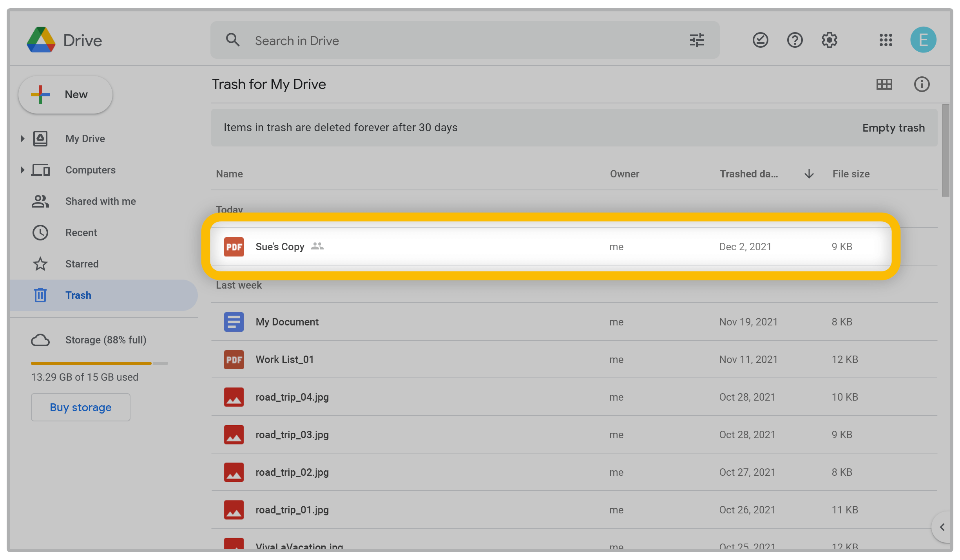Open the side panel chevron
This screenshot has height=560, width=960.
tap(942, 527)
